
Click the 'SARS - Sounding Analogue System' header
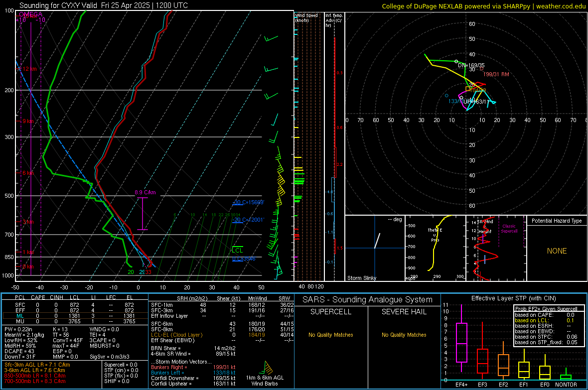coord(367,300)
